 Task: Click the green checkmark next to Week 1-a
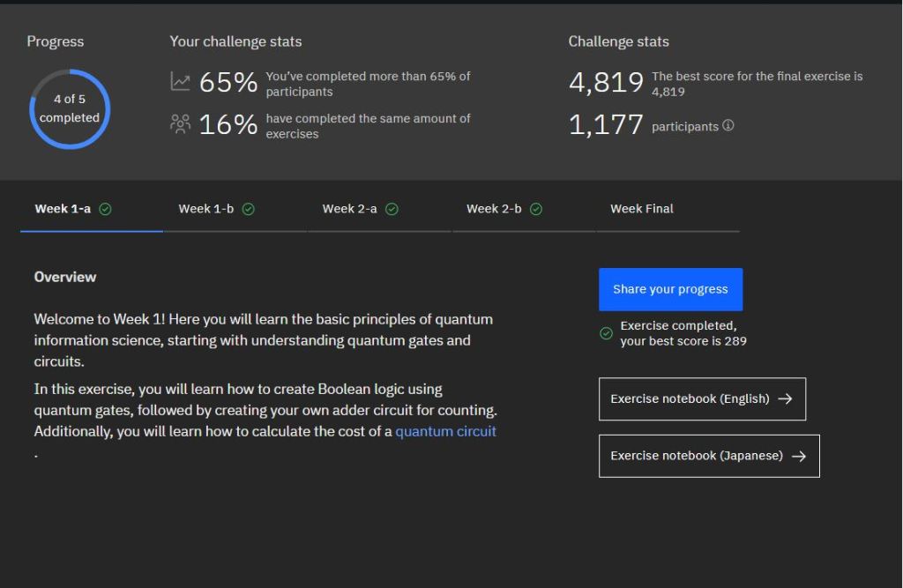tap(106, 209)
